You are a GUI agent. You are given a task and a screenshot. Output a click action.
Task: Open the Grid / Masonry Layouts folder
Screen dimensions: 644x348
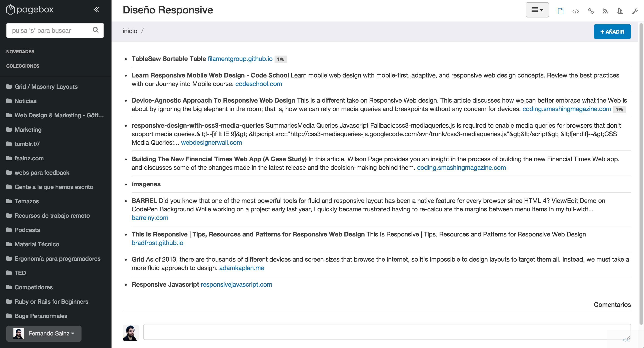[46, 87]
